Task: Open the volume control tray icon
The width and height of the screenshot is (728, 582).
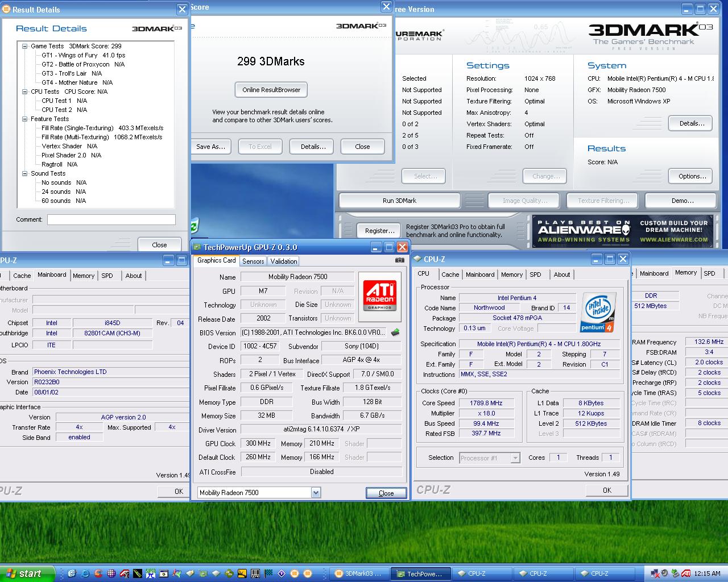Action: 664,573
